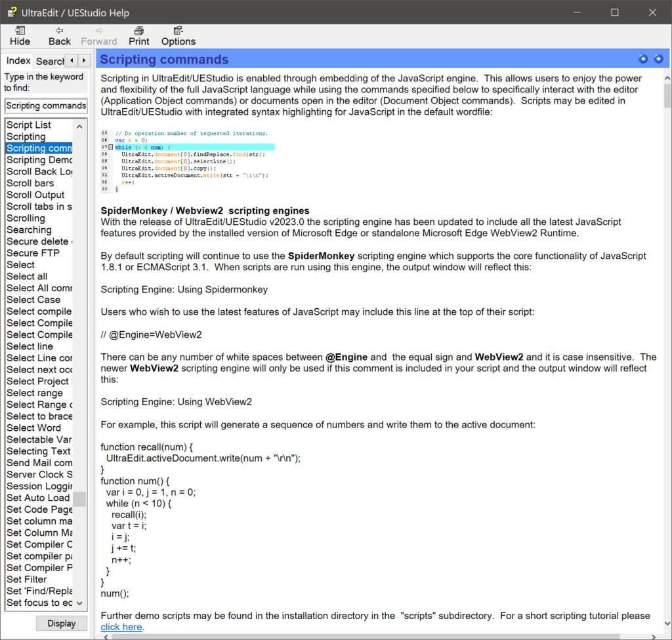The width and height of the screenshot is (672, 640).
Task: Select 'Selectable Var' index entry
Action: coord(39,439)
